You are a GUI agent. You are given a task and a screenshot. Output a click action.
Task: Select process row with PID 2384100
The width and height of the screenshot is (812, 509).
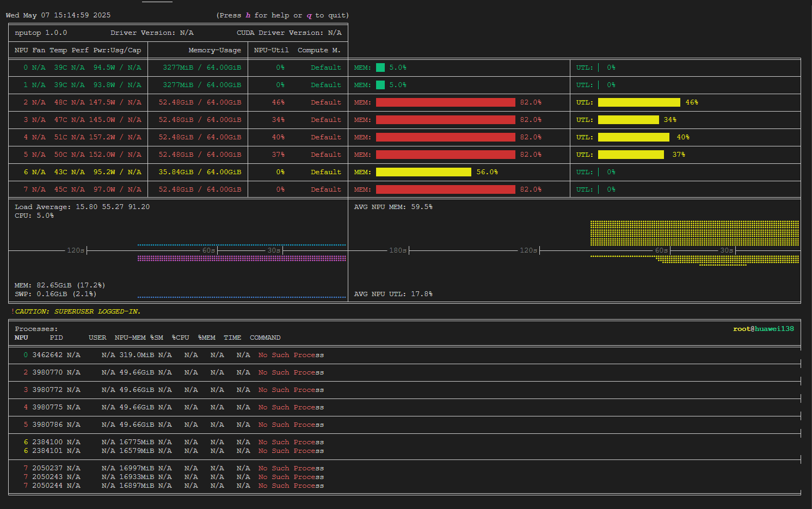click(404, 442)
